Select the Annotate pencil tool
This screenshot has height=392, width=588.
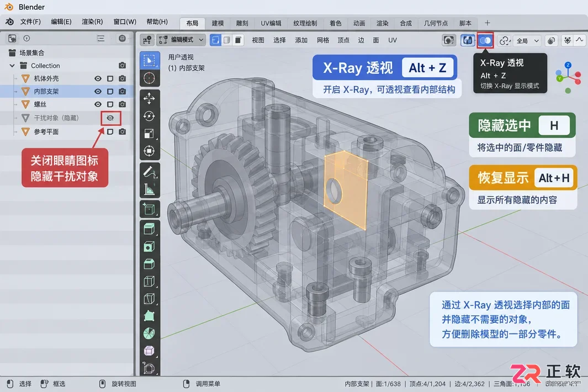coord(149,172)
